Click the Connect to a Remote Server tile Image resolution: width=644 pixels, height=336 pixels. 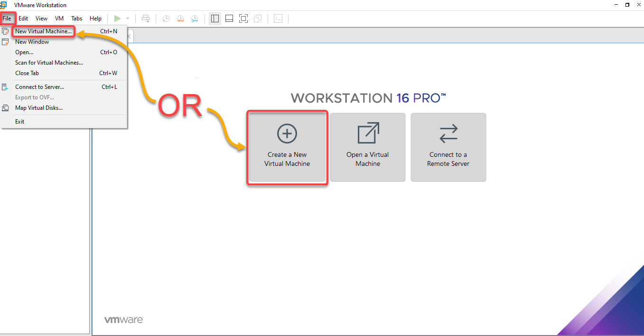448,147
